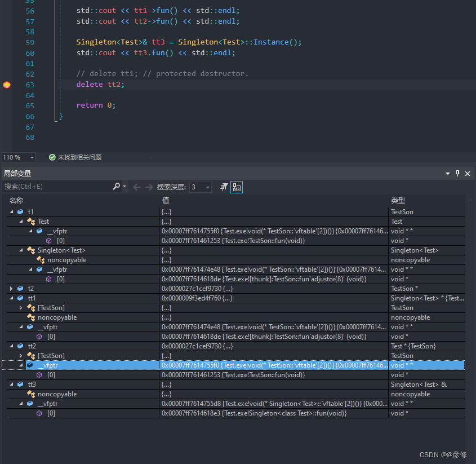Viewport: 476px width, 464px height.
Task: Open the Locals window options dropdown arrow
Action: (447, 174)
